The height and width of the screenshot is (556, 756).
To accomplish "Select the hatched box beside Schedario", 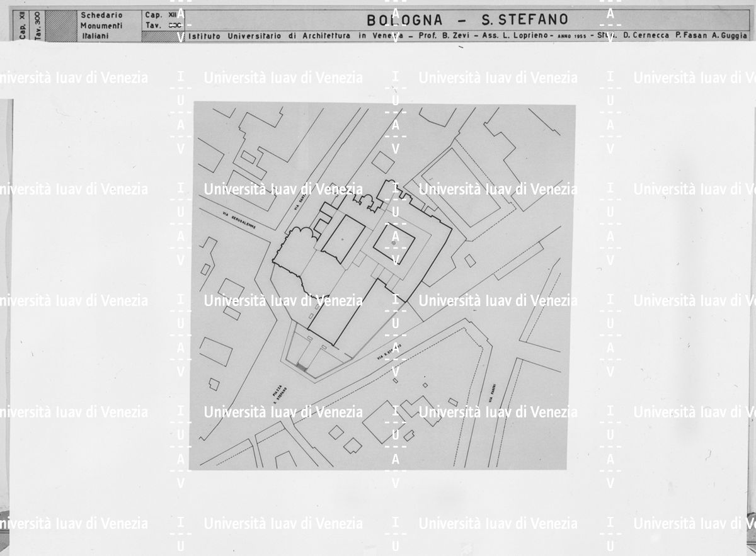I will point(61,25).
